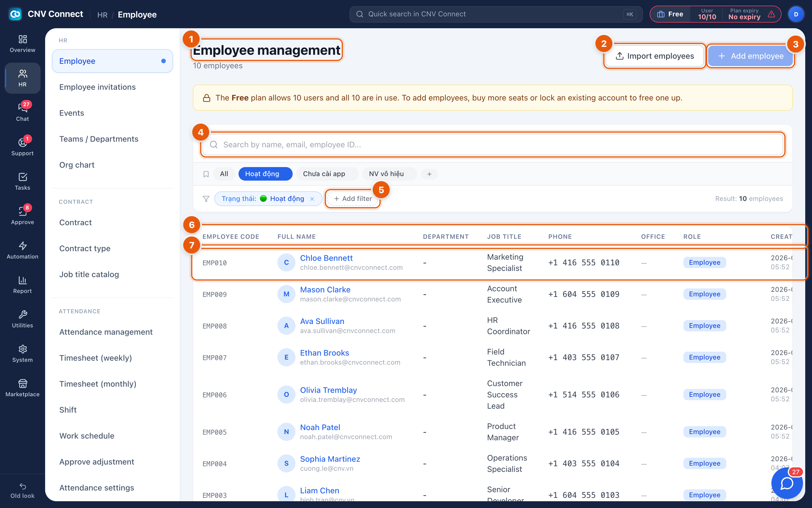This screenshot has width=812, height=508.
Task: Click the phone number +1 514 555 0106
Action: point(584,395)
